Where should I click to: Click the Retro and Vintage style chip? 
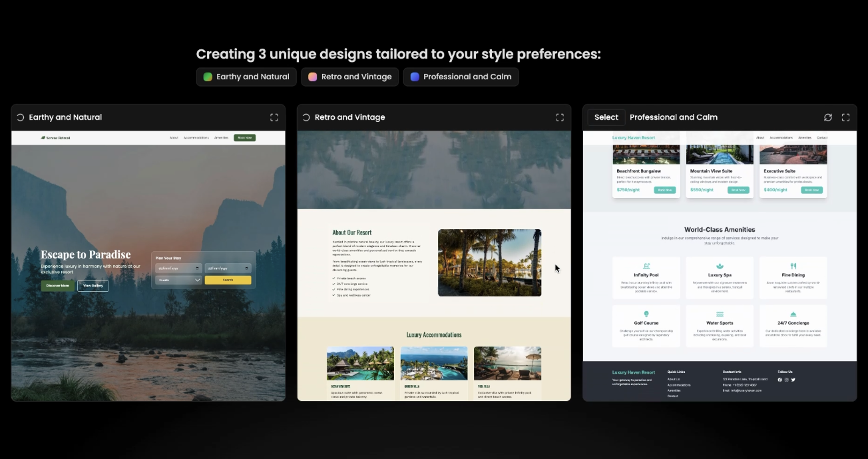click(349, 77)
